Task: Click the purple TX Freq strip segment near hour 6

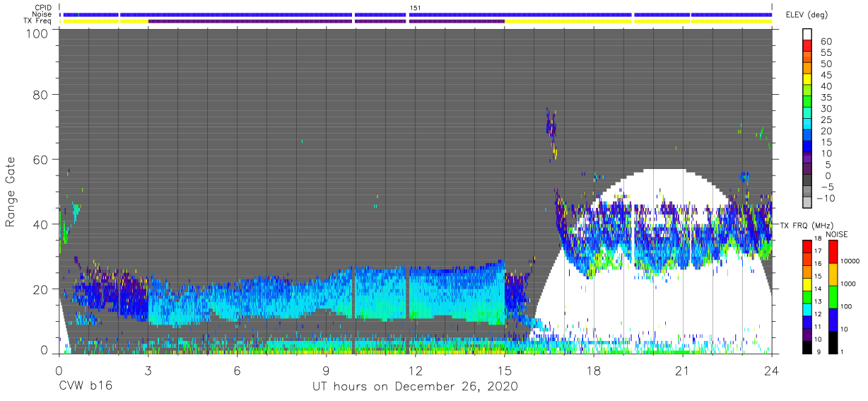Action: click(250, 21)
